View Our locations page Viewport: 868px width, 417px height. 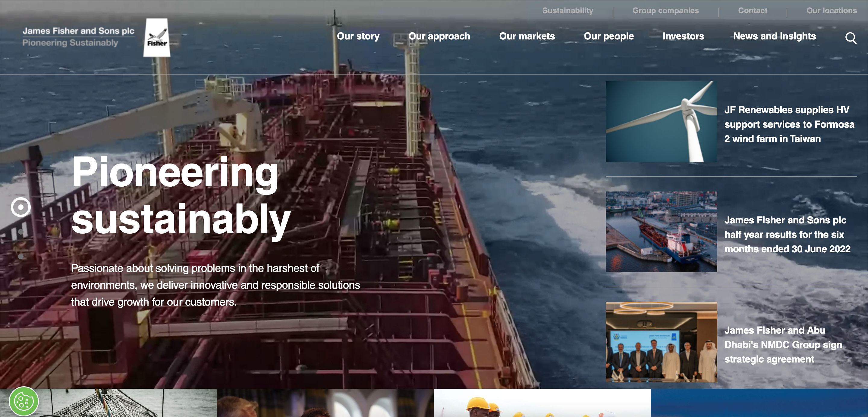coord(831,11)
